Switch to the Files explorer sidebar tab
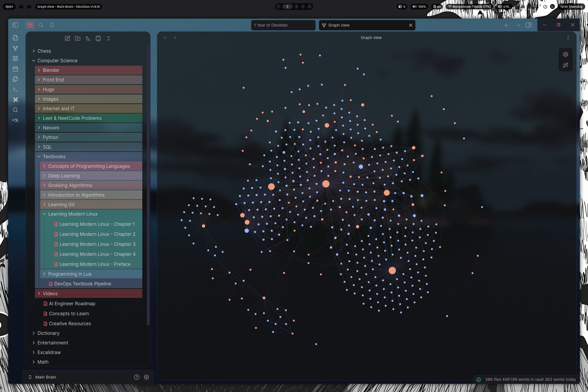The height and width of the screenshot is (392, 588). click(30, 25)
